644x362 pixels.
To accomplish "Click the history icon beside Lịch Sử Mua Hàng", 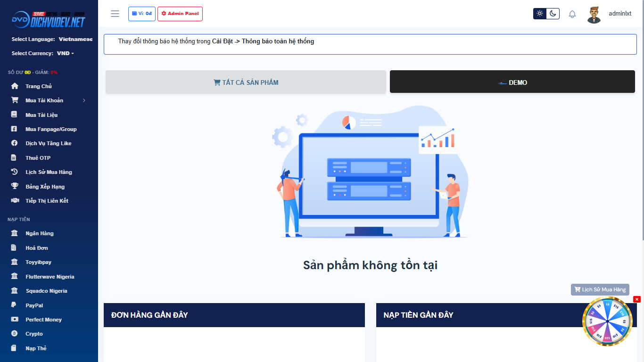I will [x=15, y=172].
